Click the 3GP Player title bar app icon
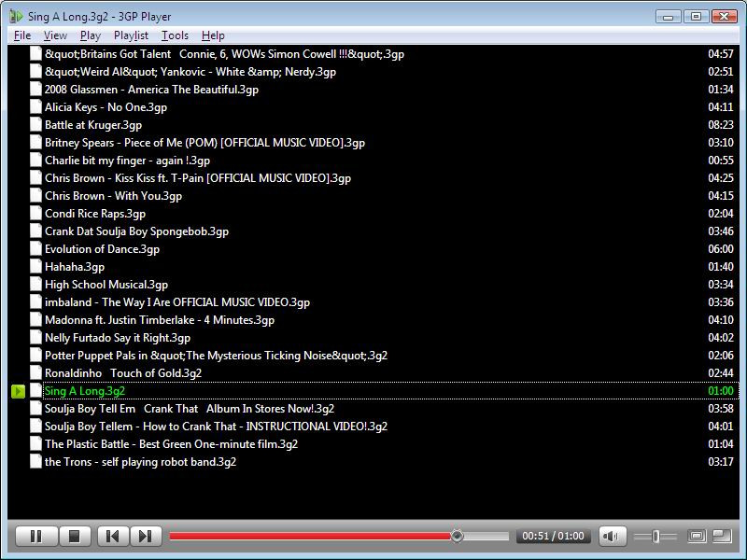The image size is (747, 560). click(x=16, y=16)
